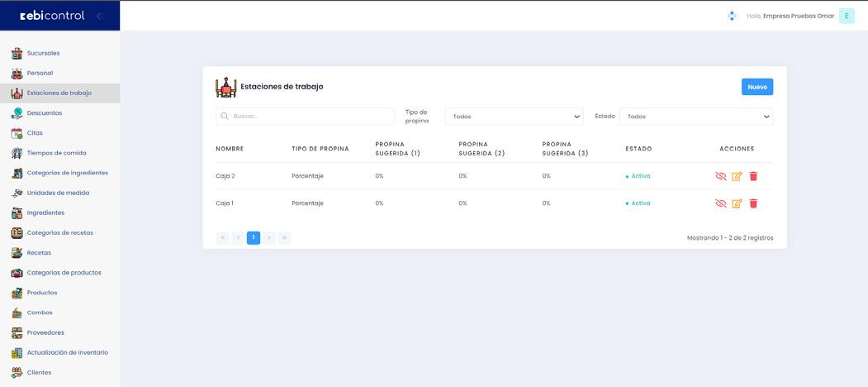Focus the Buscar search field
Screen dimensions: 868x387
306,117
